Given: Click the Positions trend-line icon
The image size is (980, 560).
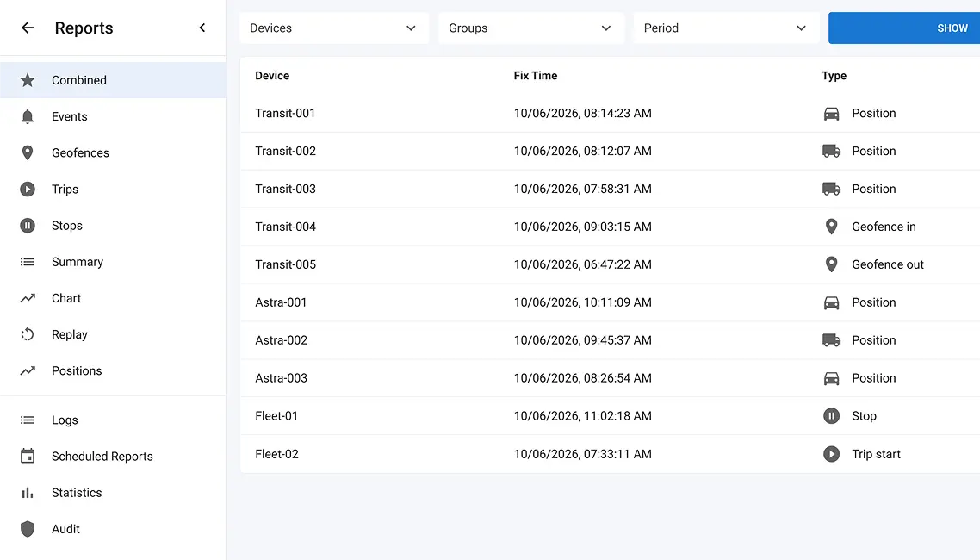Looking at the screenshot, I should pyautogui.click(x=28, y=370).
